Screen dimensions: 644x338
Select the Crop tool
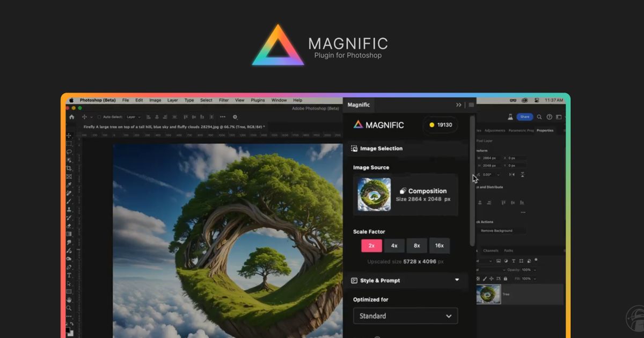tap(69, 168)
